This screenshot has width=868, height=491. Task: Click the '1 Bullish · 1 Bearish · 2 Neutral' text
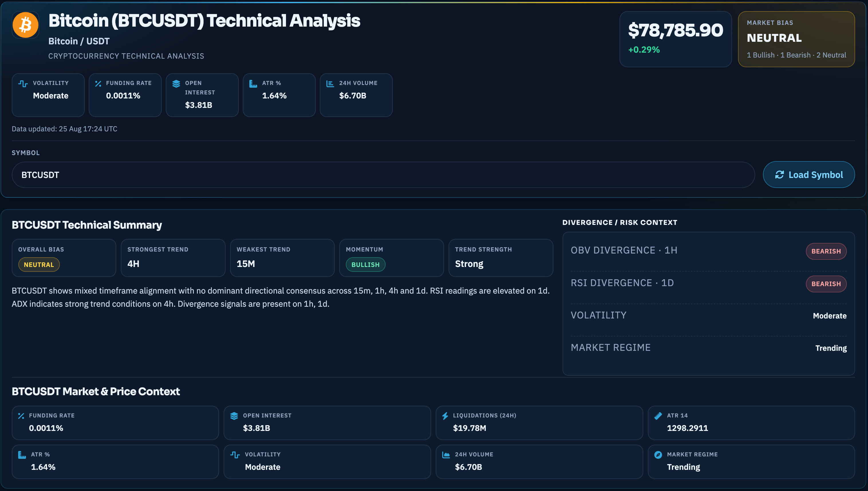796,55
